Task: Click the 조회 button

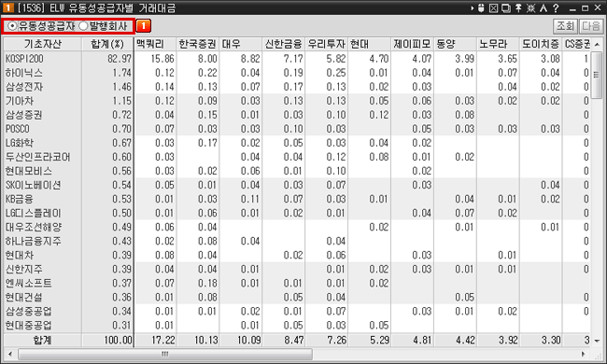Action: coord(565,26)
